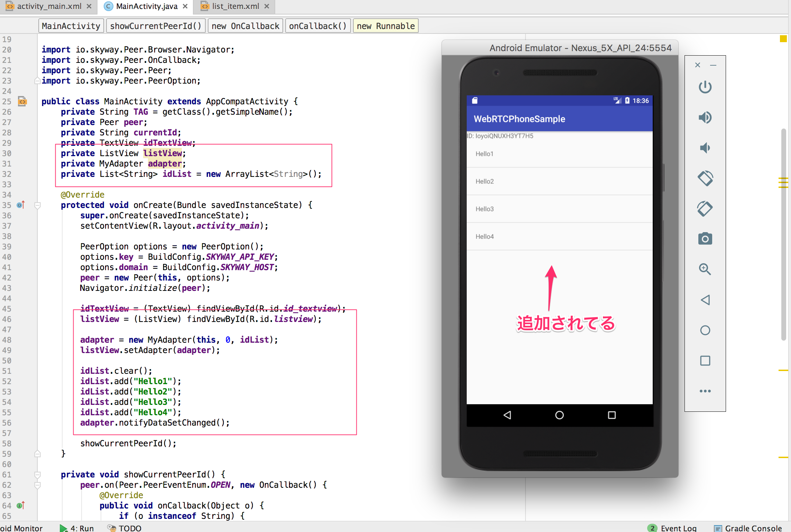This screenshot has width=791, height=532.
Task: Collapse the onCreate method fold arrow
Action: point(37,205)
